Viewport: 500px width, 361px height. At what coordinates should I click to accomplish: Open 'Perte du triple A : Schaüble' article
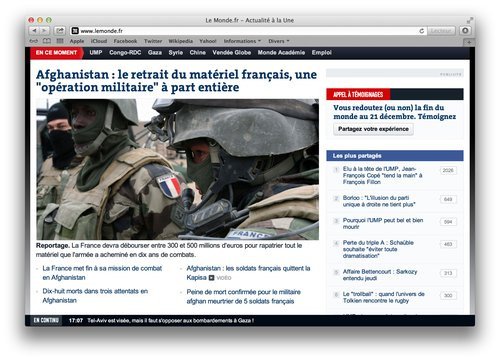pyautogui.click(x=378, y=249)
